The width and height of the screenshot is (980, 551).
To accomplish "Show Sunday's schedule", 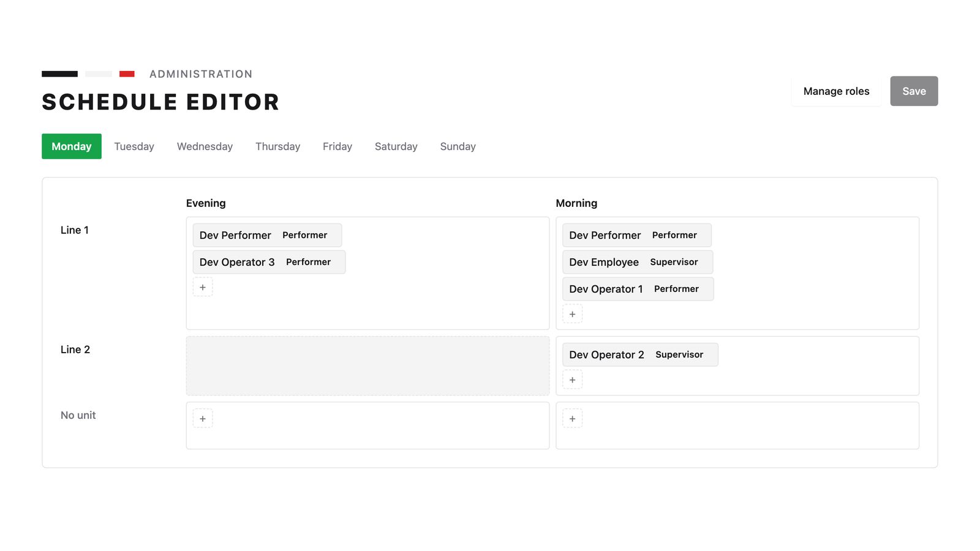I will (x=458, y=146).
